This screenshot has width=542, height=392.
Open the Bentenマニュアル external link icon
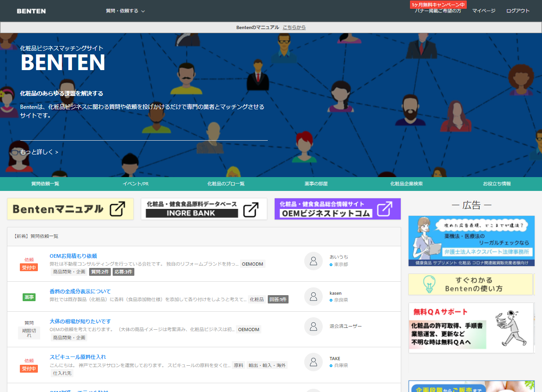(117, 209)
